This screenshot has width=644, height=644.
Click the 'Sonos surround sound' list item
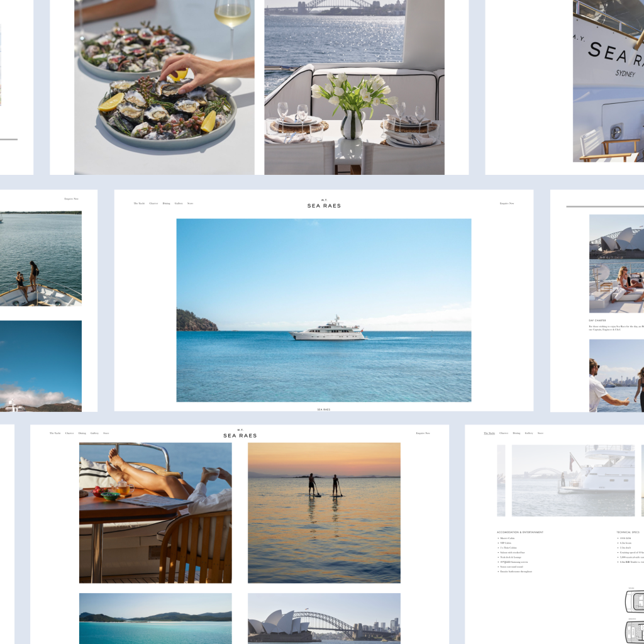pyautogui.click(x=511, y=567)
